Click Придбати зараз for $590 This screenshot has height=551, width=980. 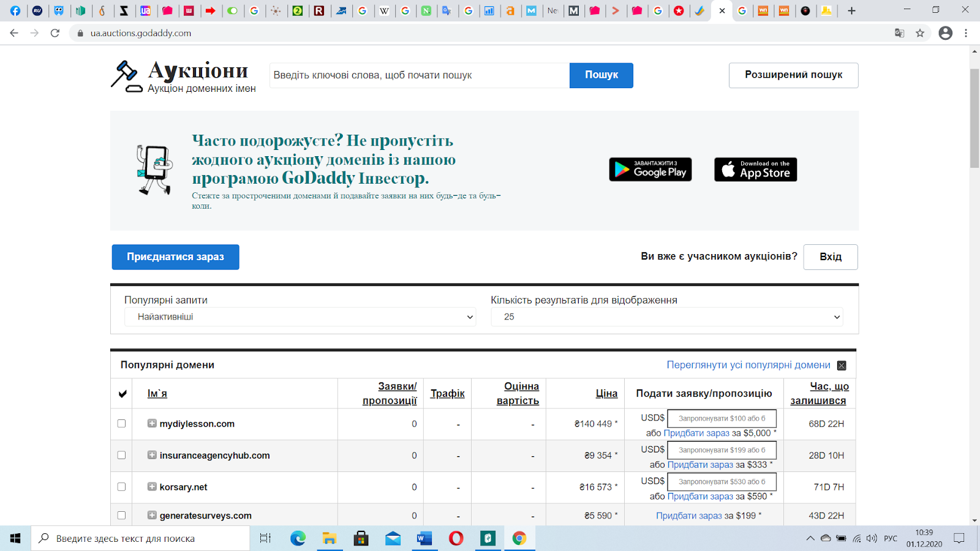click(700, 497)
